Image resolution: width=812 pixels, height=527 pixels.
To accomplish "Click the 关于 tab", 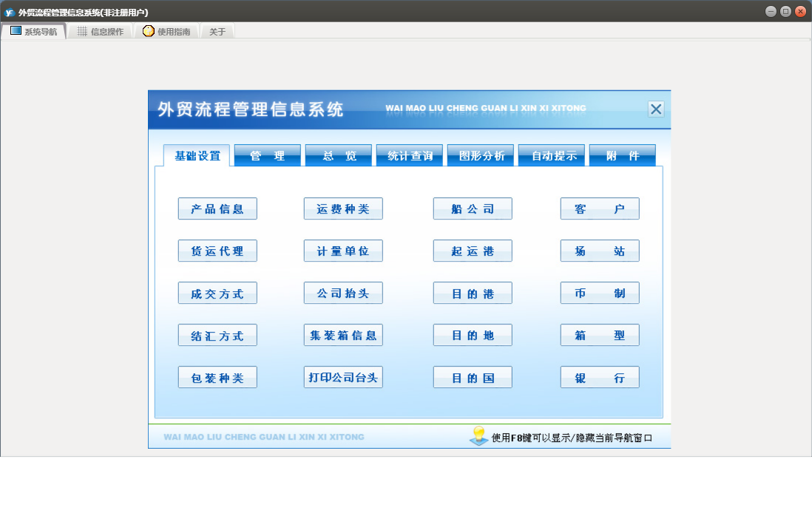I will [217, 32].
